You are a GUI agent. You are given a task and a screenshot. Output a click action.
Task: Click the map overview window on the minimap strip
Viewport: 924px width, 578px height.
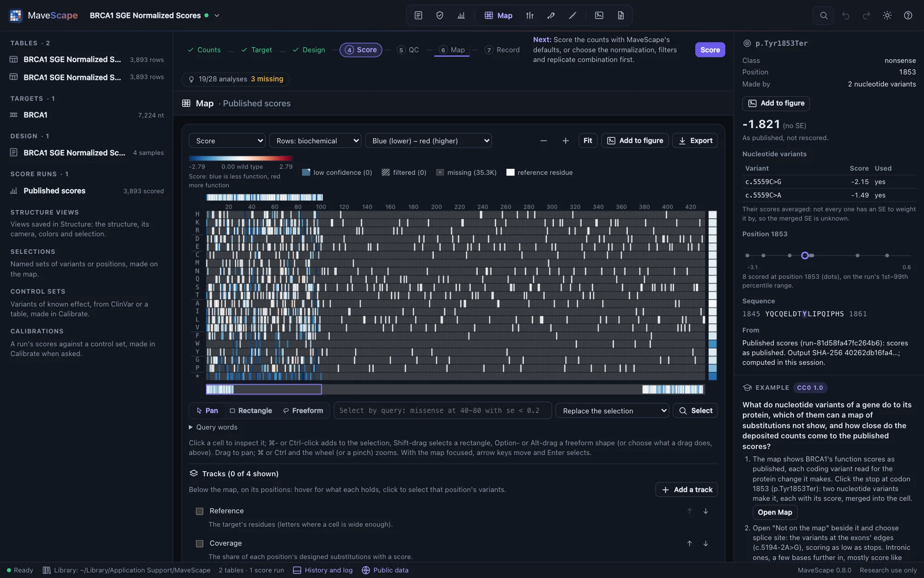coord(264,389)
